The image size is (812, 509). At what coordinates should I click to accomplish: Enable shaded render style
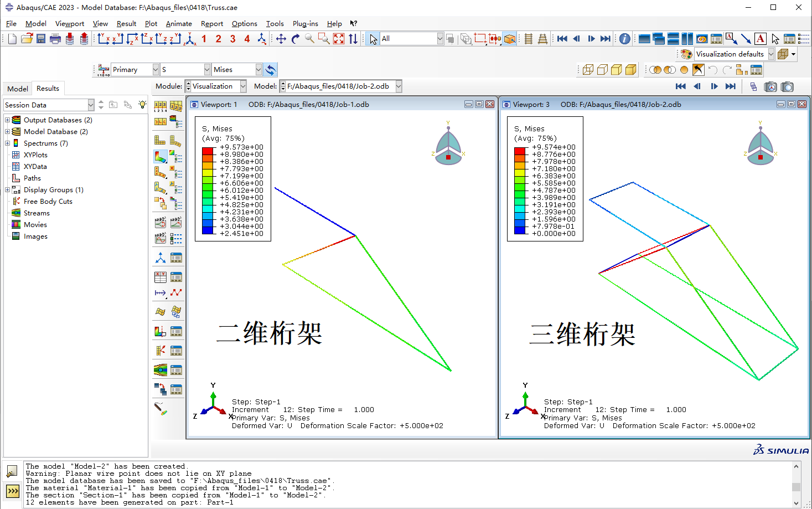pos(631,69)
